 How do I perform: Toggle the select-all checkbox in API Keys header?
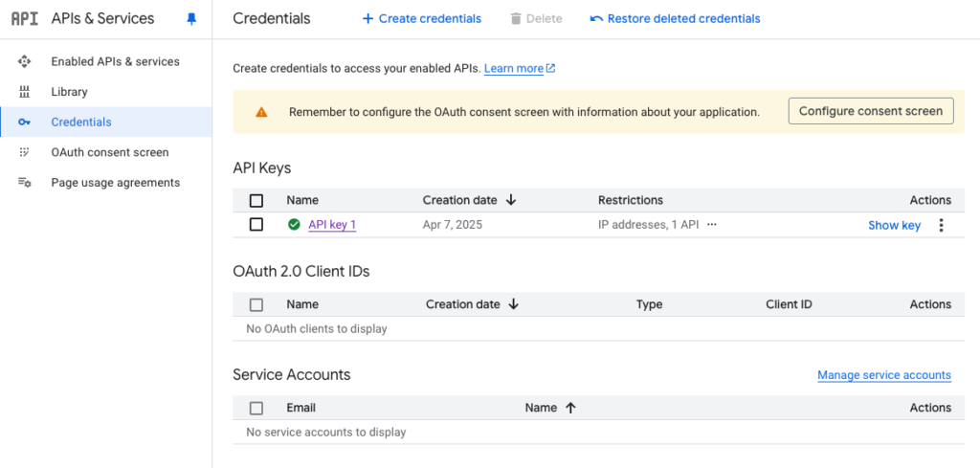(256, 201)
